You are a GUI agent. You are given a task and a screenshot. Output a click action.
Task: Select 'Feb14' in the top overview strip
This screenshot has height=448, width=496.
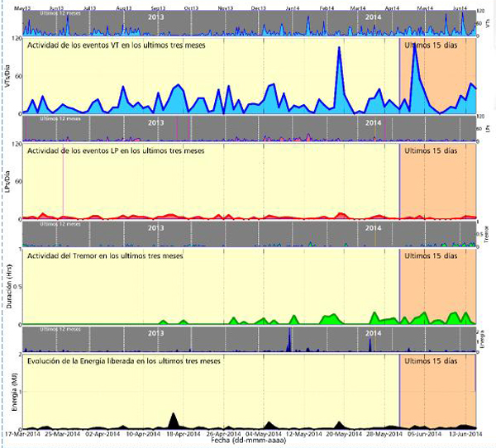tap(327, 7)
